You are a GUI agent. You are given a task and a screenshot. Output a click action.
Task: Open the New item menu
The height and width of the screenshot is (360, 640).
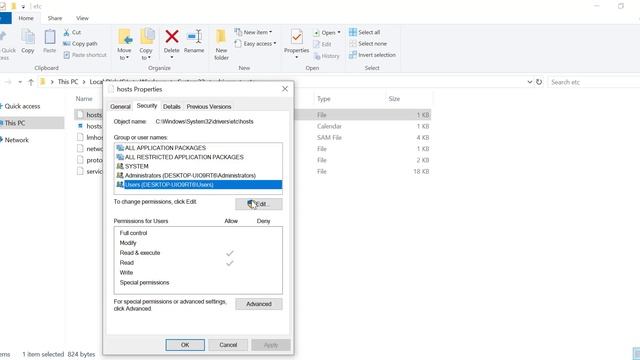click(253, 32)
